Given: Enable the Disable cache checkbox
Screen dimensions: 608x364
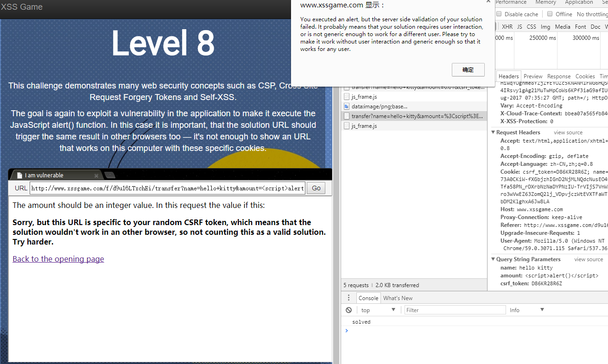Looking at the screenshot, I should pyautogui.click(x=499, y=14).
